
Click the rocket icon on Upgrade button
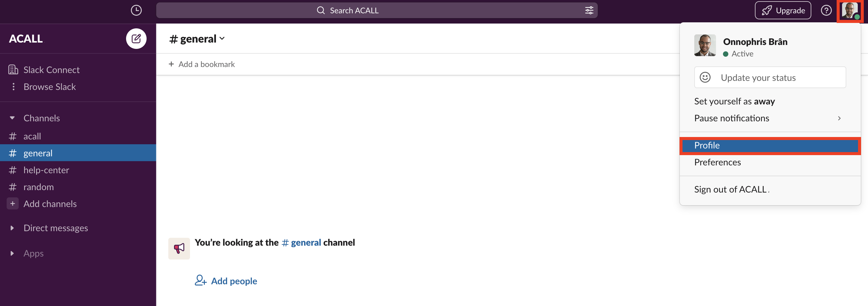(767, 11)
